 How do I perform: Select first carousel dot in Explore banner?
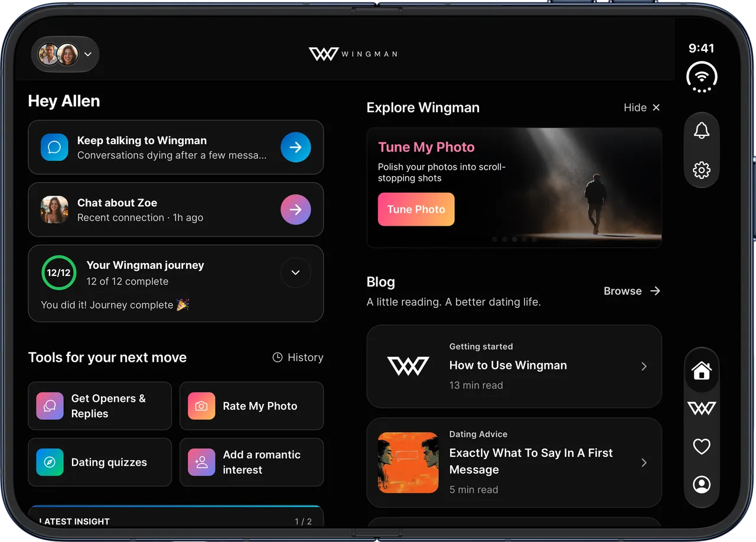[495, 239]
